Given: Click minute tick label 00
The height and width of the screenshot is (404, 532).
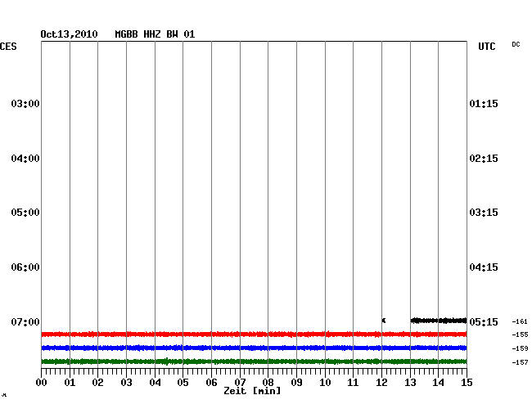Looking at the screenshot, I should coord(42,383).
